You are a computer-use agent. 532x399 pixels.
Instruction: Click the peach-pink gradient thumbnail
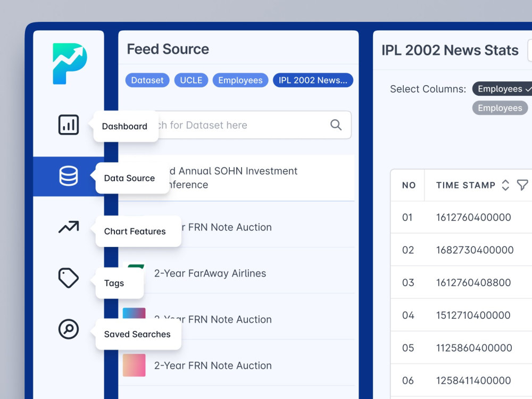pos(134,365)
